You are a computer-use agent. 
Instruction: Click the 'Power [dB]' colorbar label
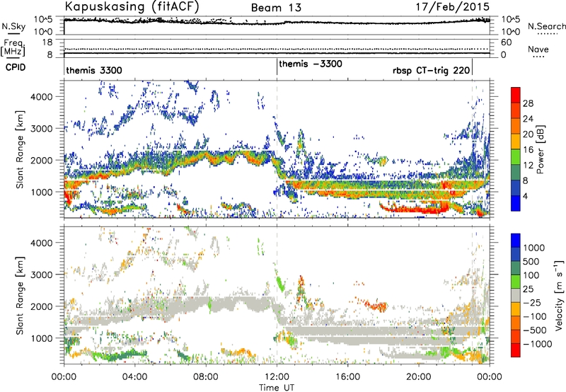pyautogui.click(x=540, y=149)
